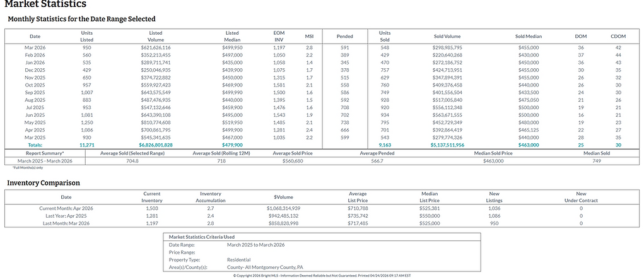Click the average pended value "566.7"
Screen dimensions: 644x279
[377, 161]
